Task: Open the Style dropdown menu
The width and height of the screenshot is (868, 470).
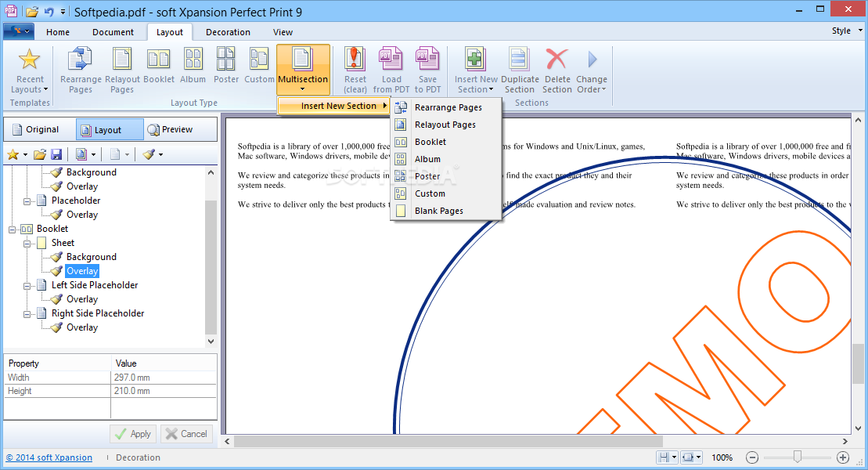Action: pos(847,31)
